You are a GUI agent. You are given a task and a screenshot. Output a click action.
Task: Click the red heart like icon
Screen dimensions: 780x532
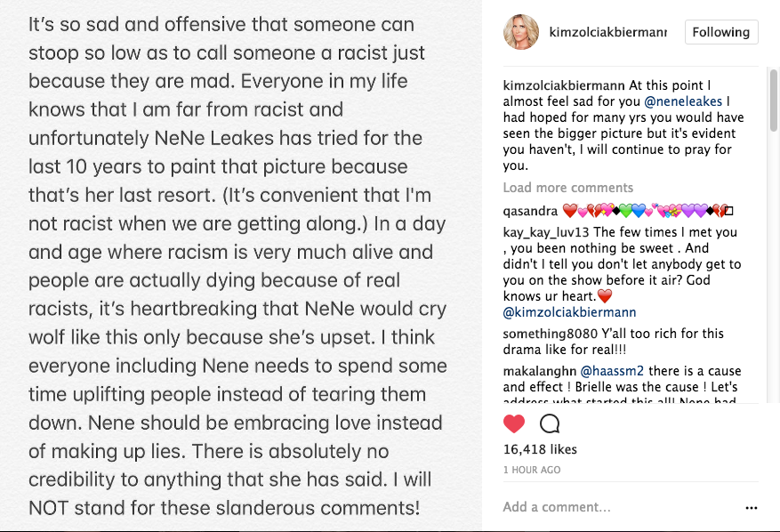514,424
